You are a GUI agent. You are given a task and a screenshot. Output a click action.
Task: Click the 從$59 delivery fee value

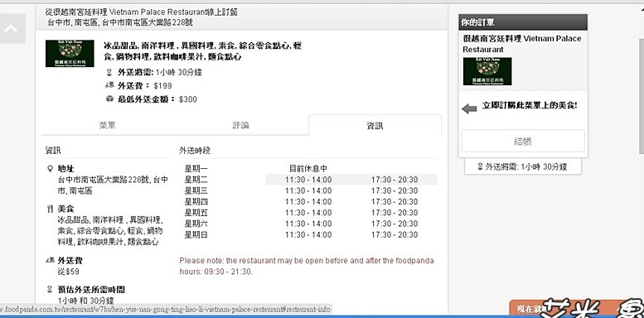(x=69, y=272)
